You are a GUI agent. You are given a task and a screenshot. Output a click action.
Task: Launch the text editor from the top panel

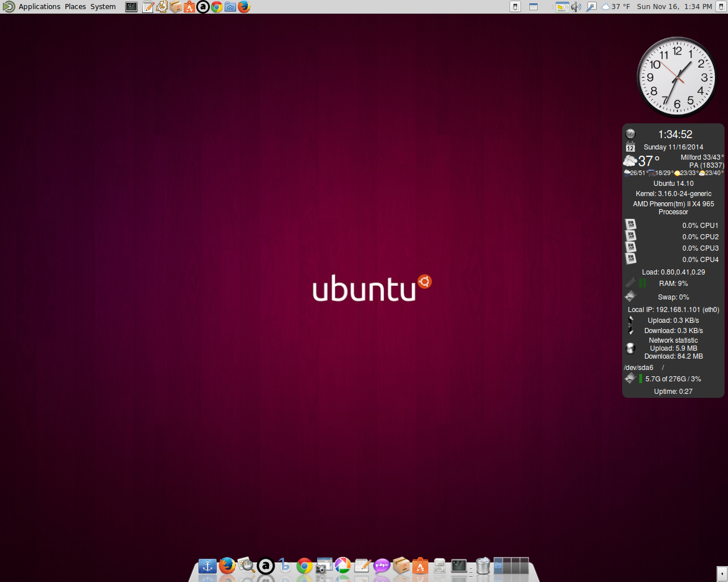(x=148, y=7)
